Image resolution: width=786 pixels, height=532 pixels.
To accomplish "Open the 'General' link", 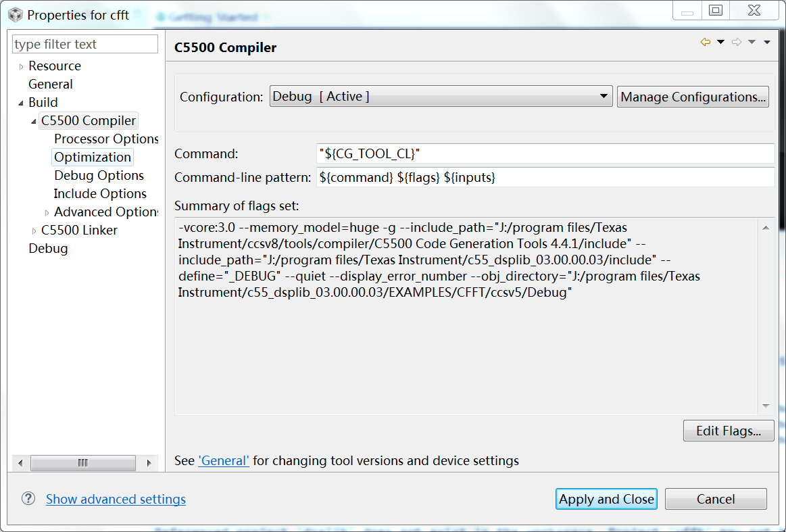I will click(x=223, y=460).
